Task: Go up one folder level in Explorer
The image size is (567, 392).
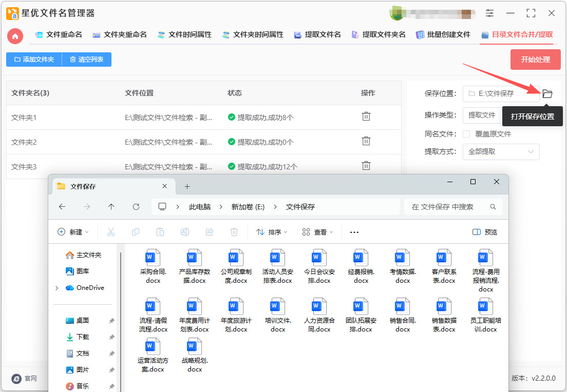Action: (x=111, y=207)
